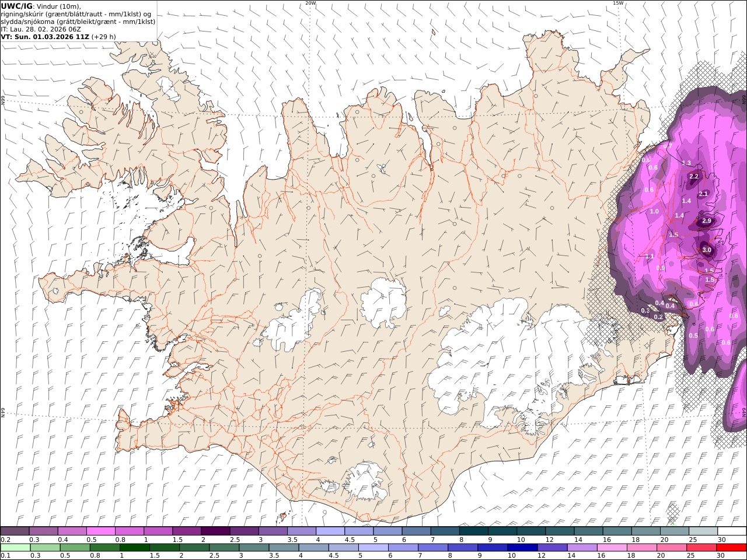747x560 pixels.
Task: Select the 2.2 snowfall value label
Action: [x=694, y=176]
